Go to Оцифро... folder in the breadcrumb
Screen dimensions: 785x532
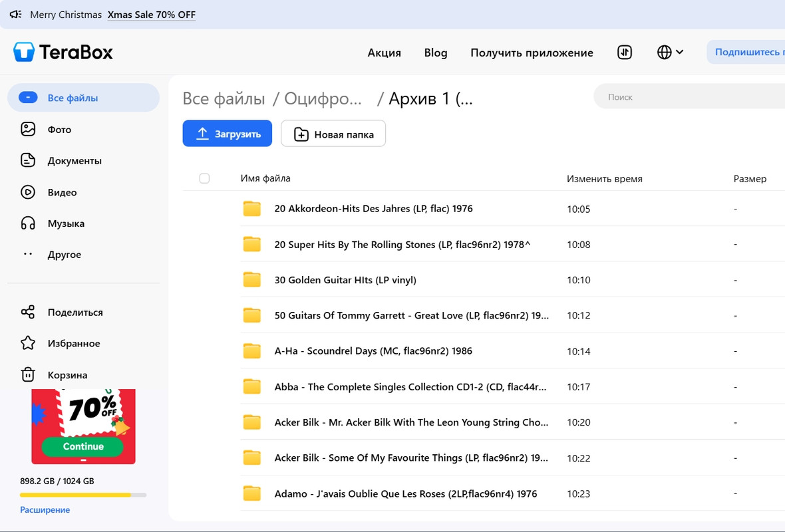[323, 98]
